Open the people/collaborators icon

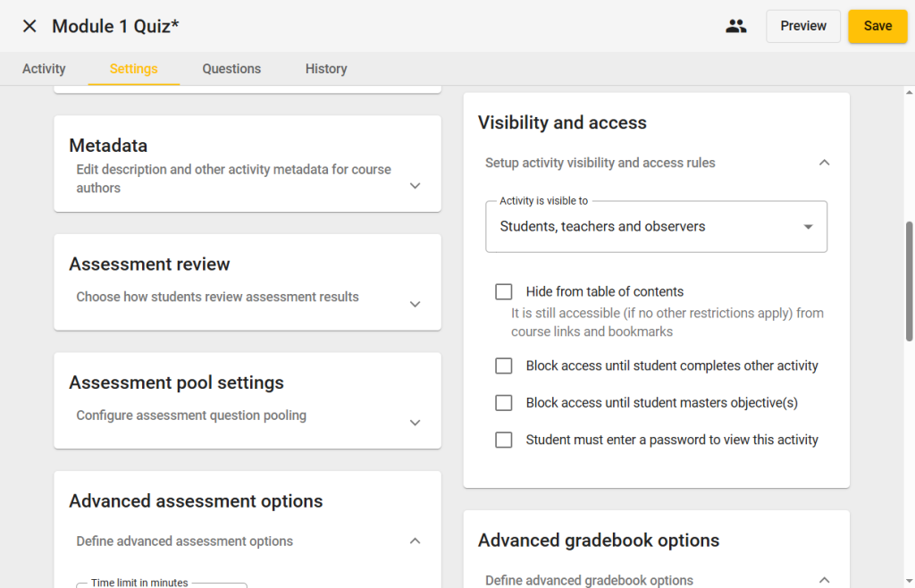click(735, 26)
